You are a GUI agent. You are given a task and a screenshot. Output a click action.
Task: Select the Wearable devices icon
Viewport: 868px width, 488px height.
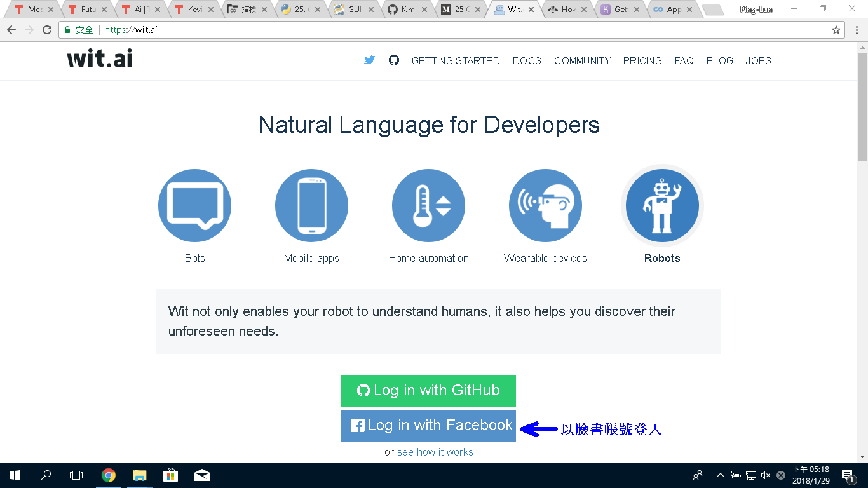pyautogui.click(x=545, y=206)
